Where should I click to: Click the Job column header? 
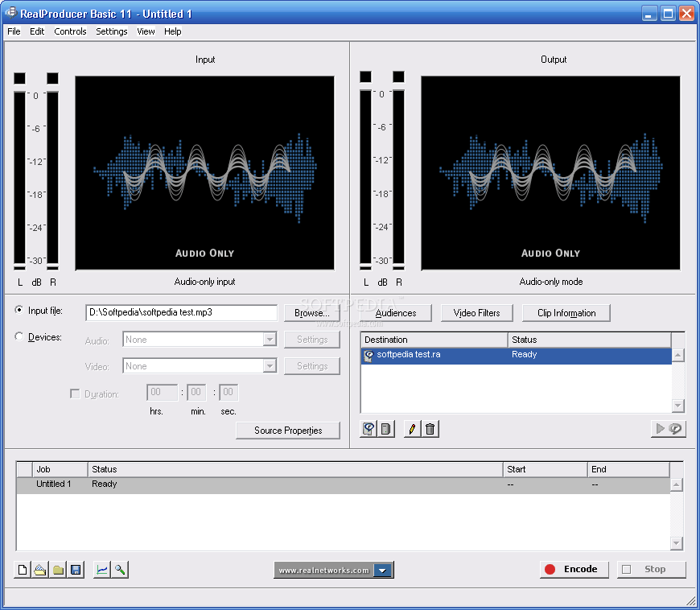point(60,469)
